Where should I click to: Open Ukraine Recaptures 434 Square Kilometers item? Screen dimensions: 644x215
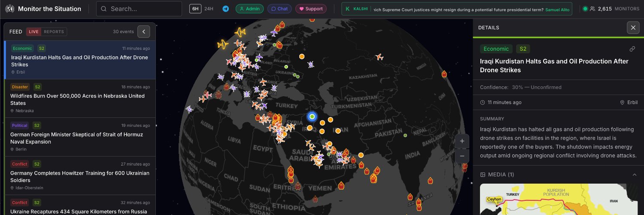click(80, 206)
